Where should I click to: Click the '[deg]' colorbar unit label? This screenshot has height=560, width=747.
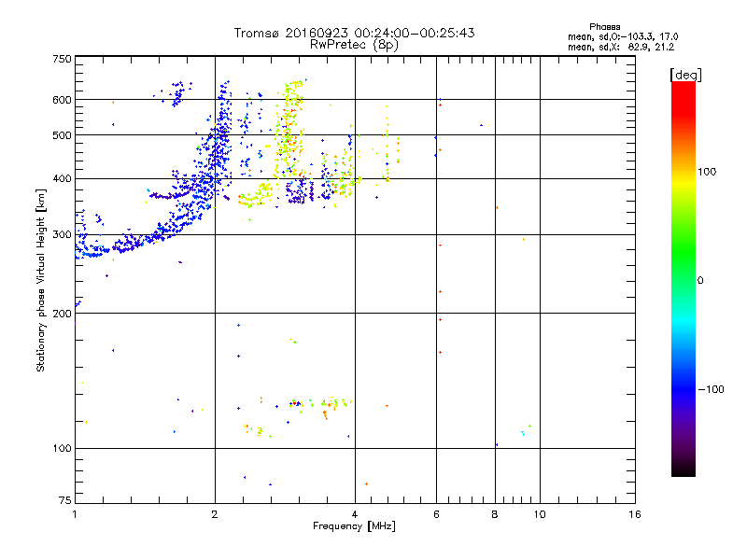[685, 75]
